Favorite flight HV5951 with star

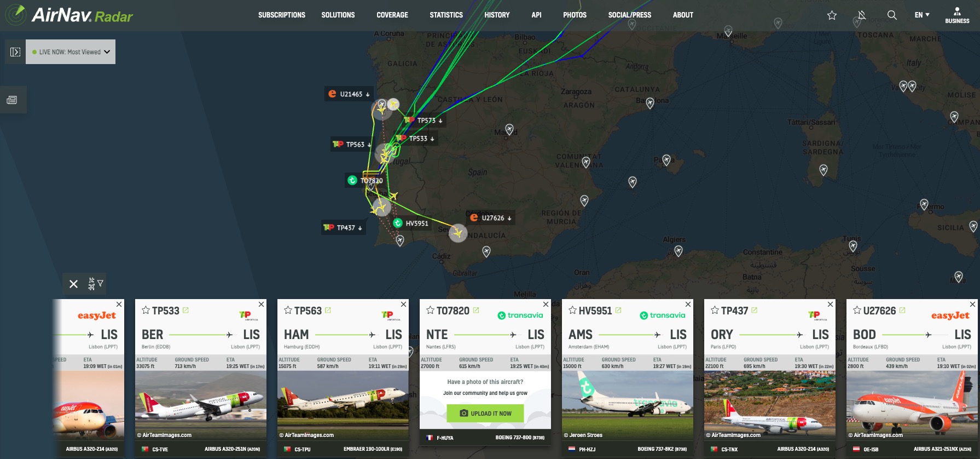click(572, 310)
